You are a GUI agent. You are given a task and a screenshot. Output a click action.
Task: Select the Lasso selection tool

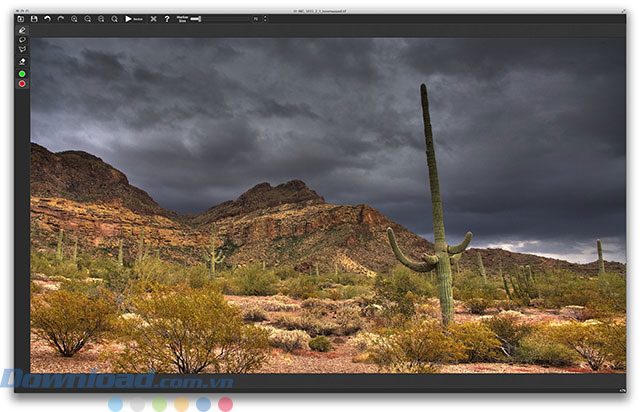(x=22, y=40)
